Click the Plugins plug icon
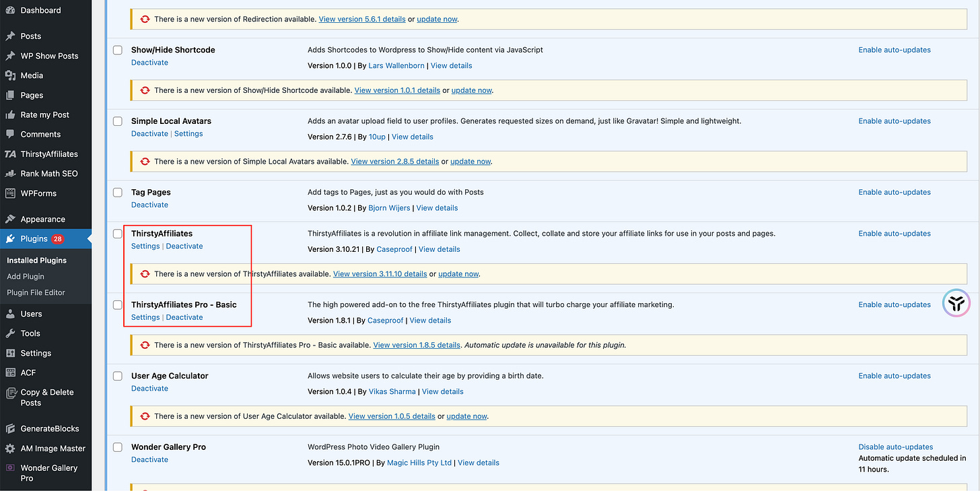 point(10,238)
